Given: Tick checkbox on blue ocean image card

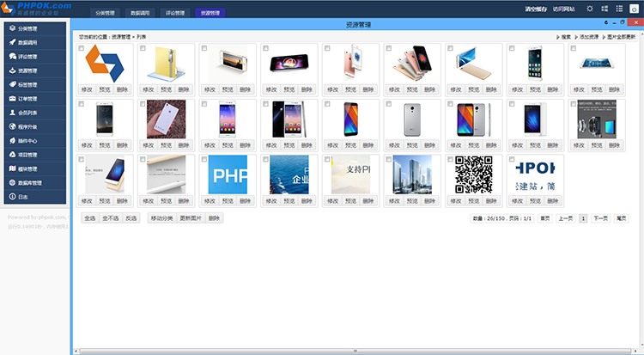Looking at the screenshot, I should coord(265,160).
